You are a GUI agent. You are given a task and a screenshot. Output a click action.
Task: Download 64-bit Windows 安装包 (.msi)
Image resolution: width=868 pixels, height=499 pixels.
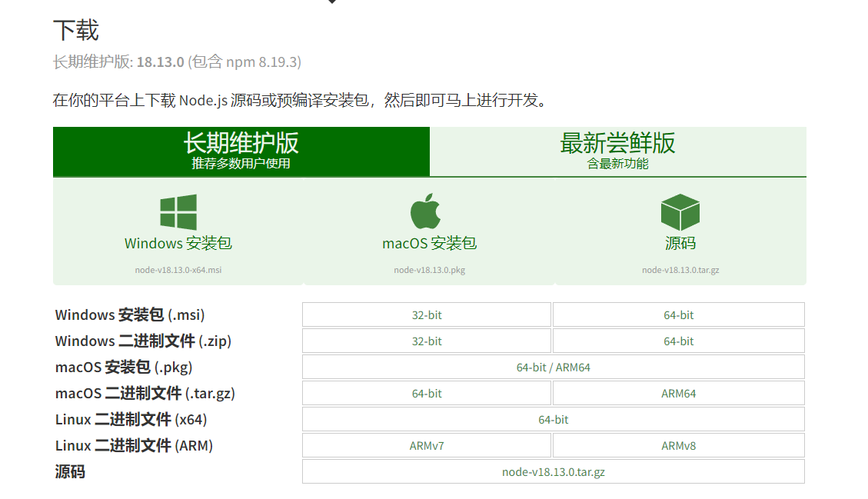678,315
